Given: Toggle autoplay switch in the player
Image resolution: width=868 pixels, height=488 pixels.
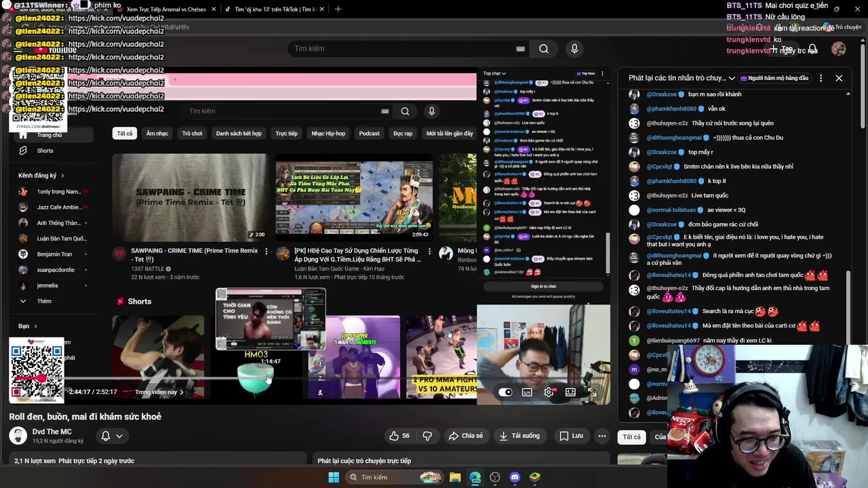Looking at the screenshot, I should coord(505,392).
